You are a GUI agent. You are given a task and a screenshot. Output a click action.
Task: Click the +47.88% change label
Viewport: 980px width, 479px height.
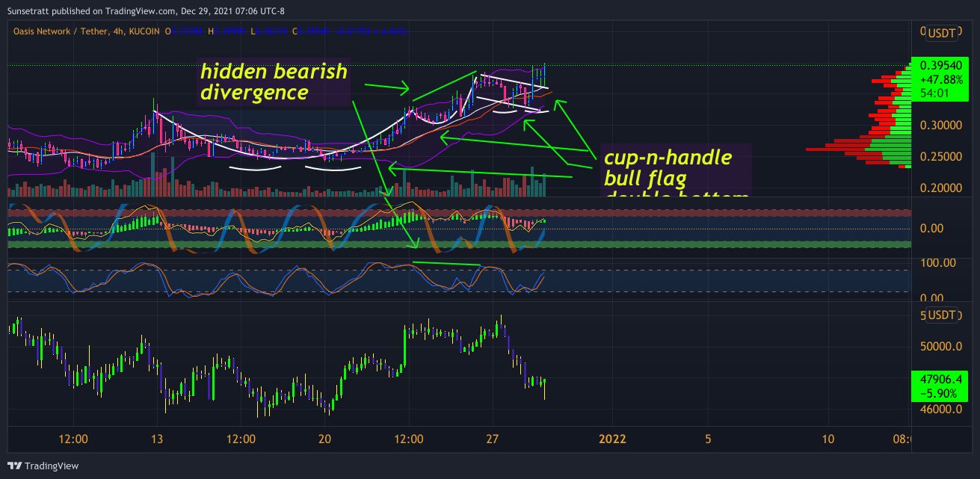pyautogui.click(x=941, y=79)
